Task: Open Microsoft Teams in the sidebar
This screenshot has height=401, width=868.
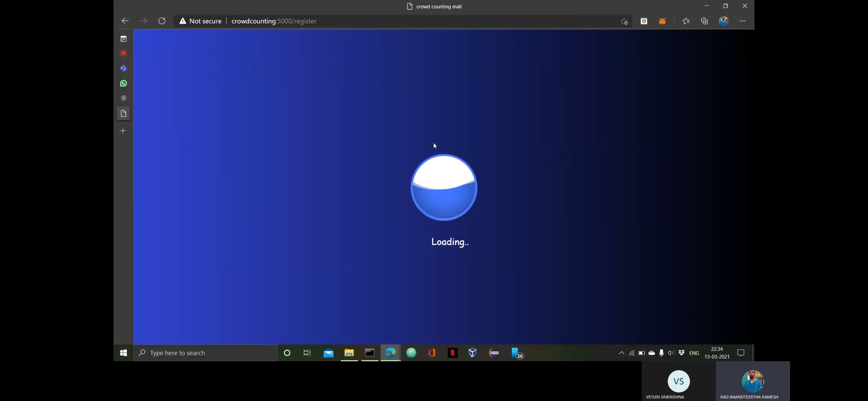Action: click(x=124, y=68)
